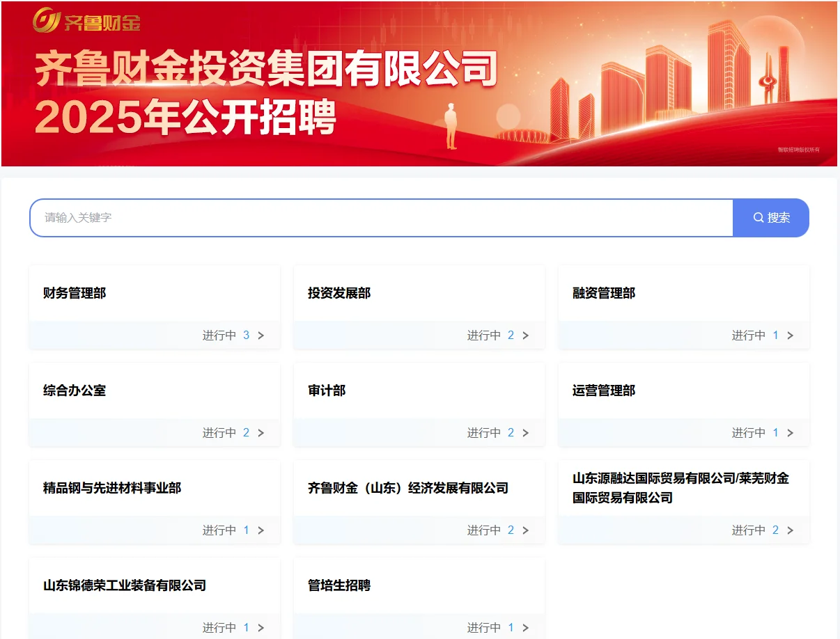Click 进行中 2 under 山东源融达国际贸易有限公司
This screenshot has width=840, height=639.
756,530
